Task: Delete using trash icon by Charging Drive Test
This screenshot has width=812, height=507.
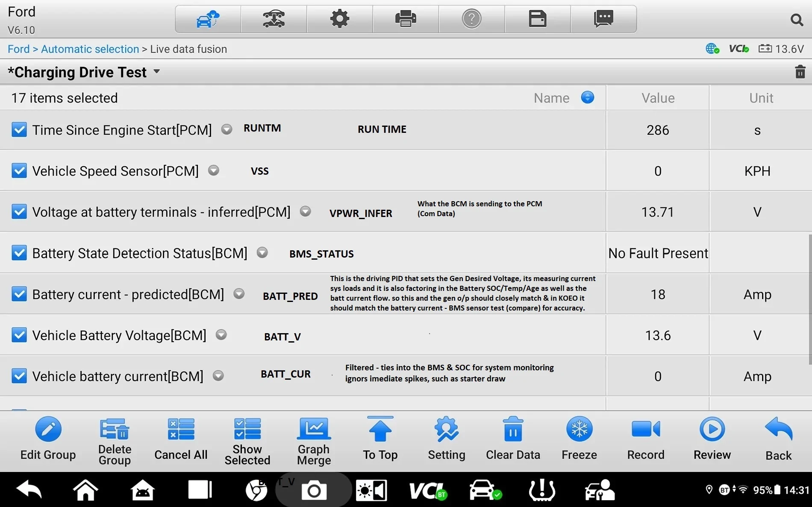Action: pyautogui.click(x=800, y=72)
